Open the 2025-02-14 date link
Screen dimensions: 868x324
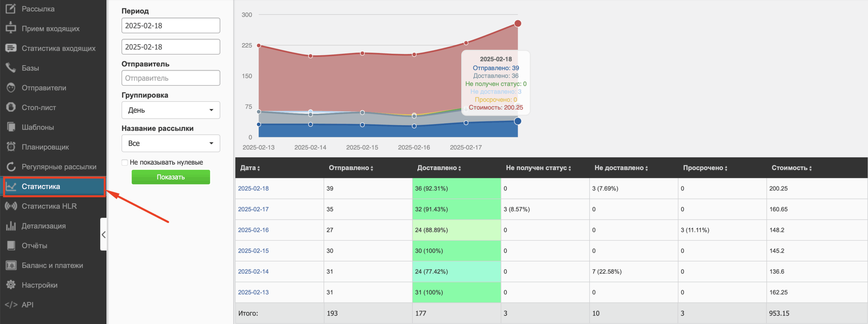[253, 271]
